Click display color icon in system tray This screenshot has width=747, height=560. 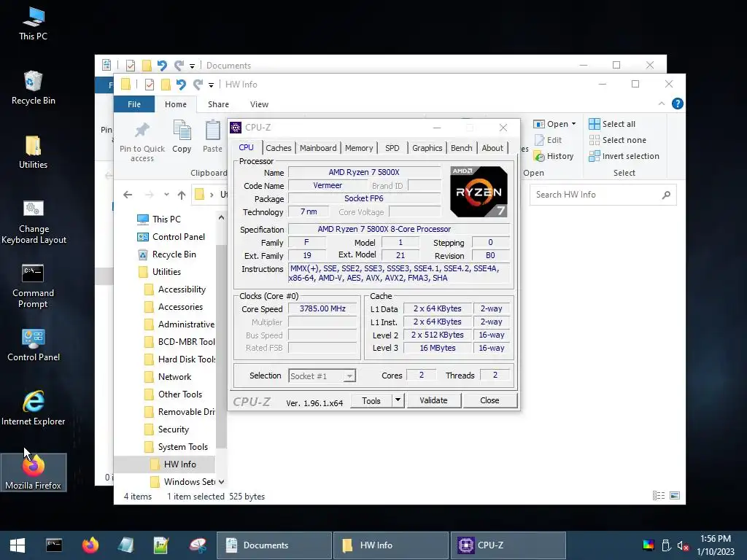pos(649,545)
